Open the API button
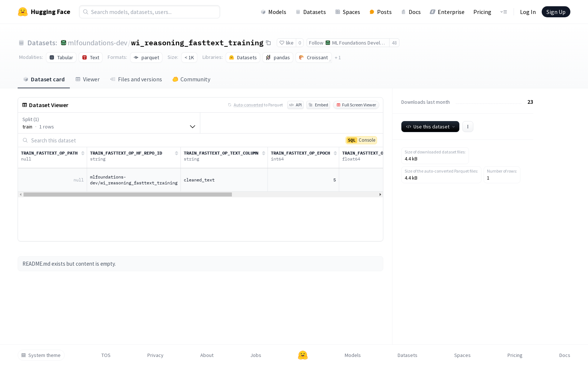Image resolution: width=588 pixels, height=368 pixels. pyautogui.click(x=295, y=105)
